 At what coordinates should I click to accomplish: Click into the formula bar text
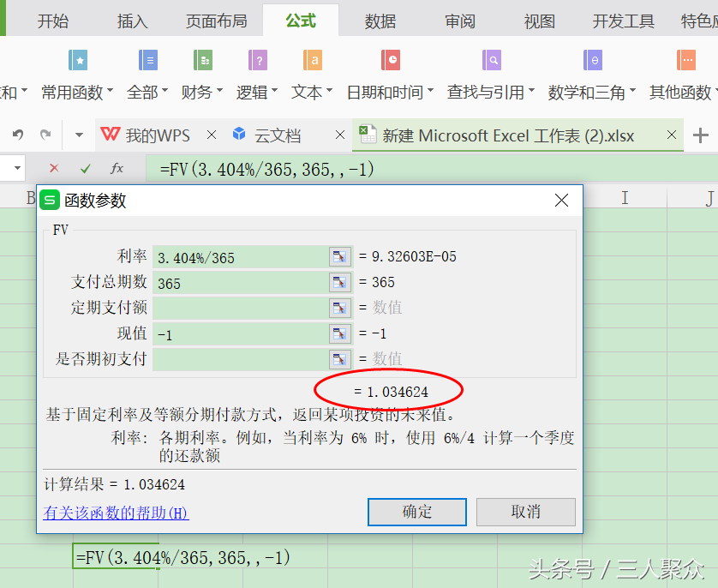[267, 170]
